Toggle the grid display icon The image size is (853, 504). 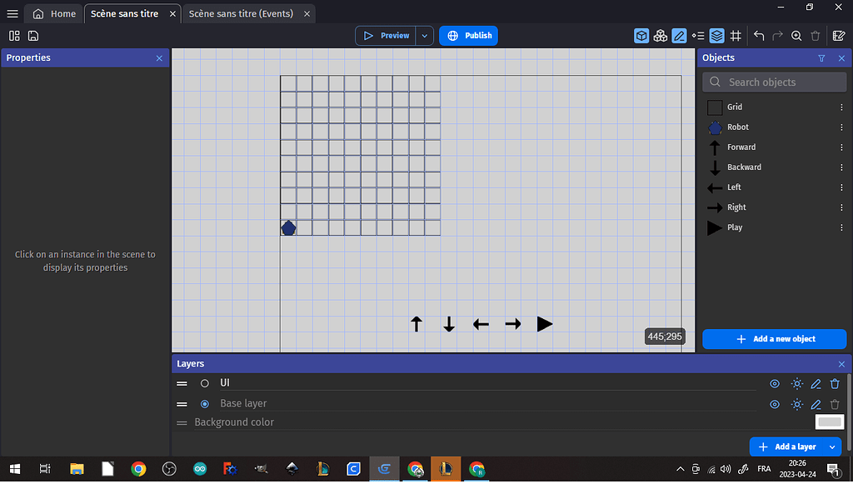coord(736,35)
